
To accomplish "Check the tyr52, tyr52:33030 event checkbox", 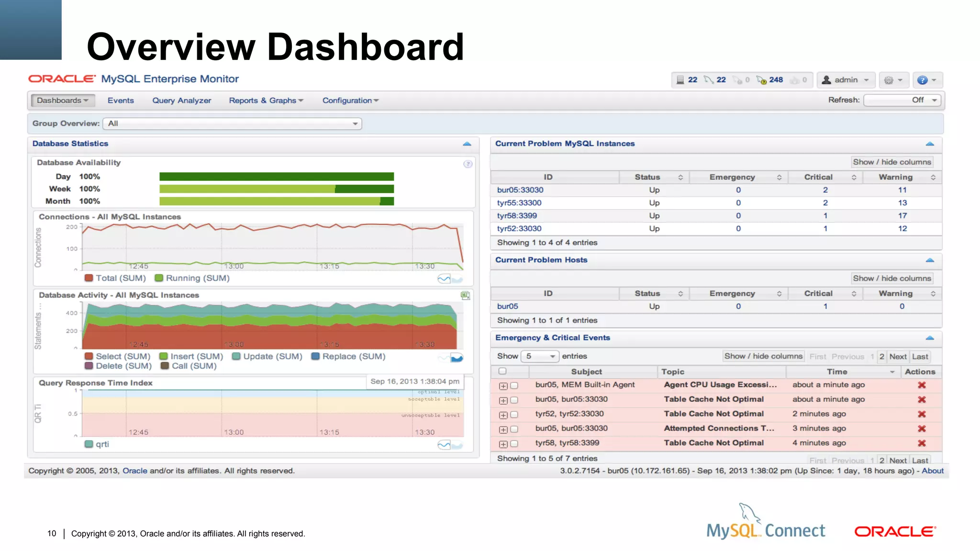I will tap(514, 415).
